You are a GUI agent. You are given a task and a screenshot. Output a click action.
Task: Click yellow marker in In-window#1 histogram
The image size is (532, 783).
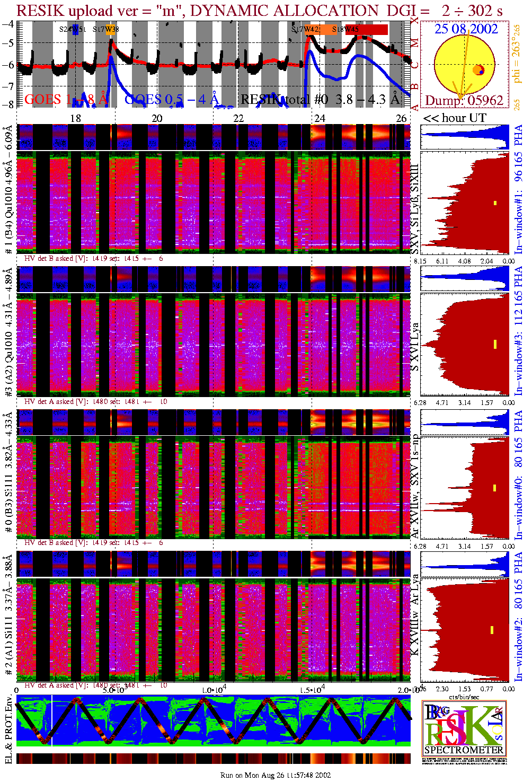495,203
